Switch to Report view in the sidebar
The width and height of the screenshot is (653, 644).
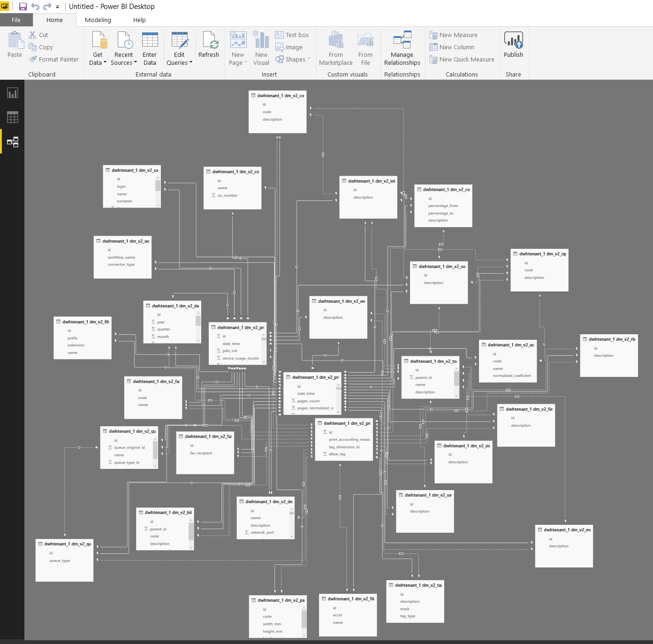click(x=12, y=92)
